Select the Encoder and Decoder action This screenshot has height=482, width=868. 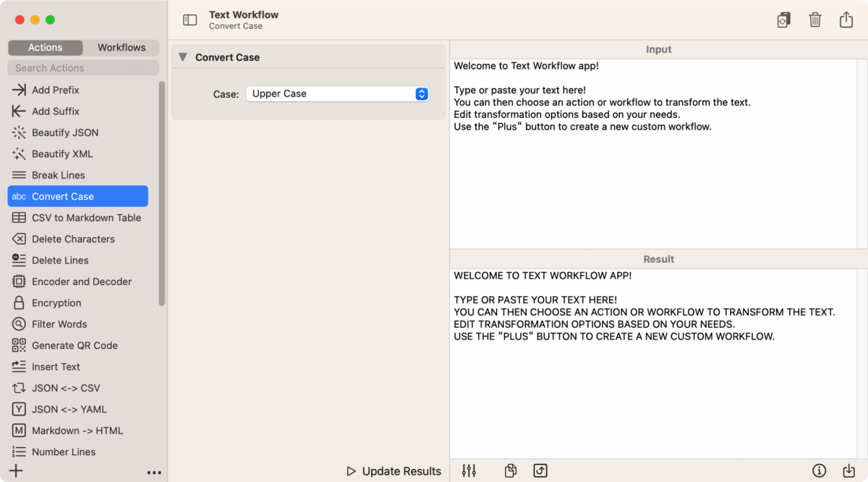tap(78, 282)
